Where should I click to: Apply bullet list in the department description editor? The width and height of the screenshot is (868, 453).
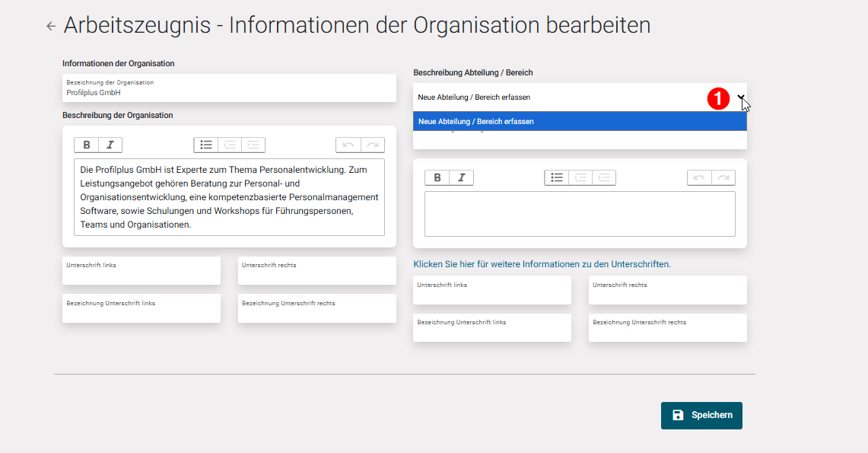pyautogui.click(x=556, y=177)
